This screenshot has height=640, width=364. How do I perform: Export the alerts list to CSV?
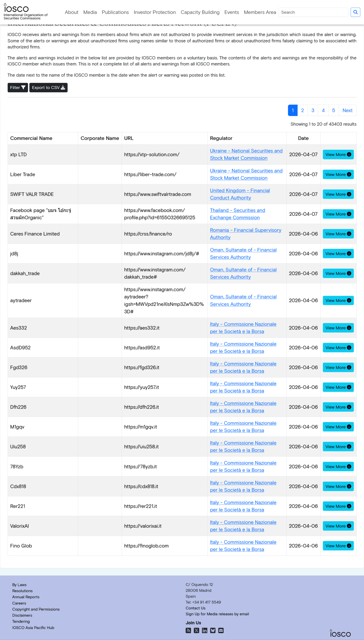(x=48, y=87)
